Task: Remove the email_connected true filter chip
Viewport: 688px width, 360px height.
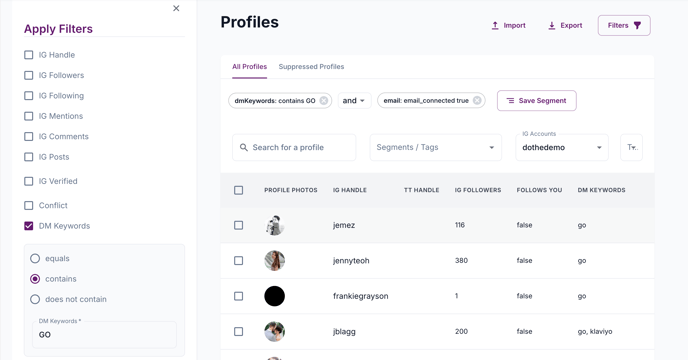Action: coord(477,101)
